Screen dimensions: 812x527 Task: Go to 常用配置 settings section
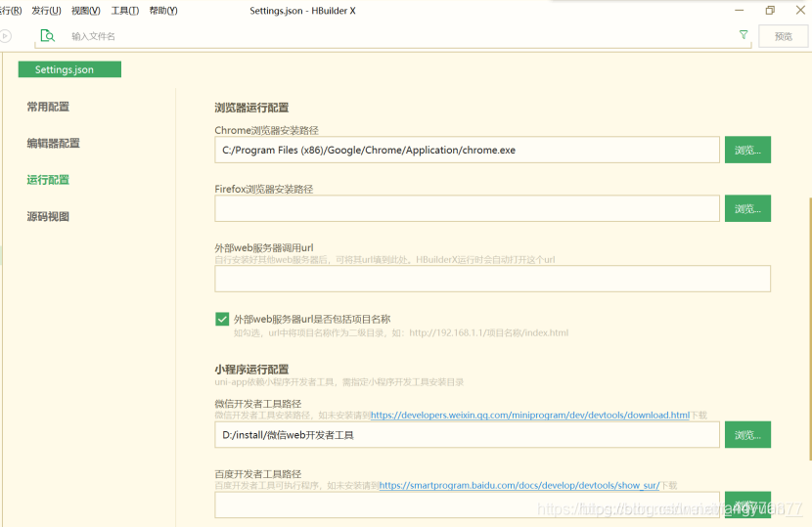point(48,107)
